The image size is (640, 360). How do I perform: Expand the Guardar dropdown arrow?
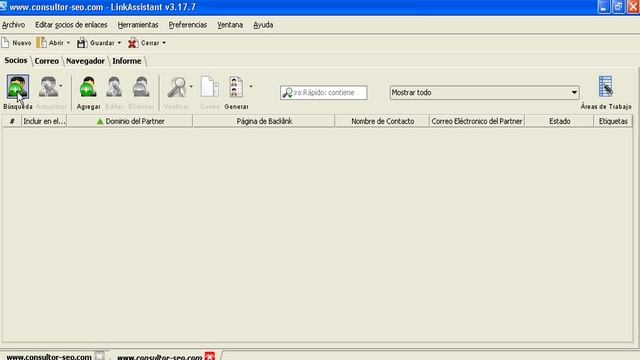pyautogui.click(x=119, y=42)
